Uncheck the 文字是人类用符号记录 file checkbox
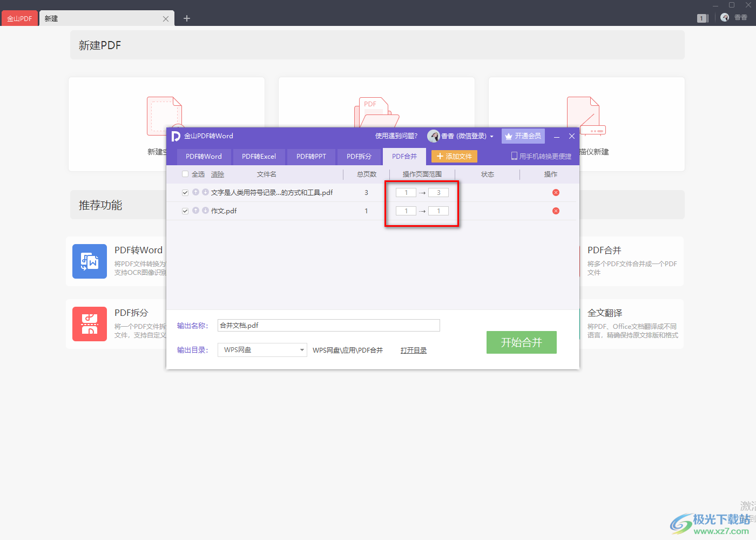 [185, 193]
